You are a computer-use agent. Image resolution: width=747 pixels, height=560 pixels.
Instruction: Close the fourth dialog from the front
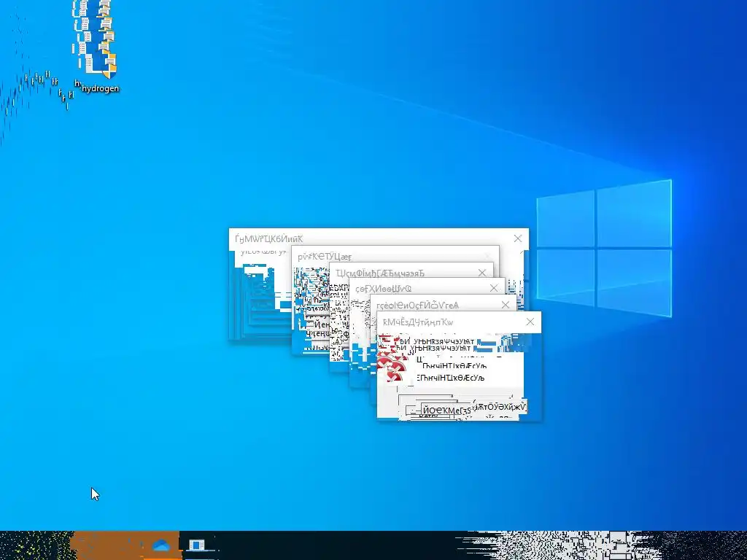tap(482, 273)
